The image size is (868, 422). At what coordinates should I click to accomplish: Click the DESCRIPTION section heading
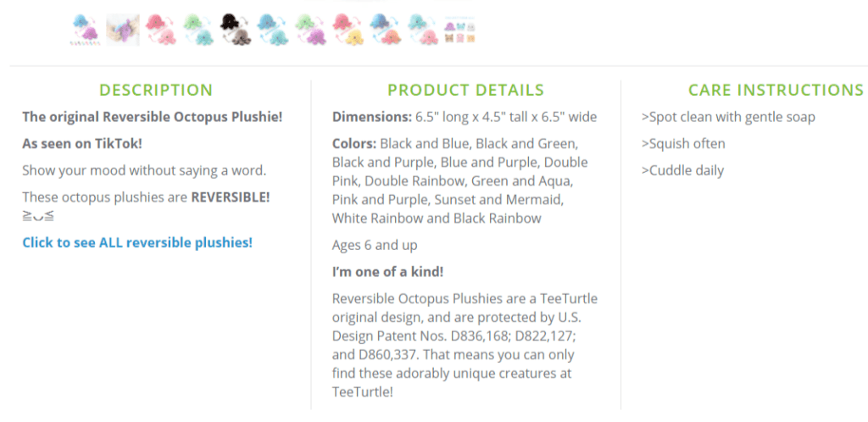click(x=156, y=90)
